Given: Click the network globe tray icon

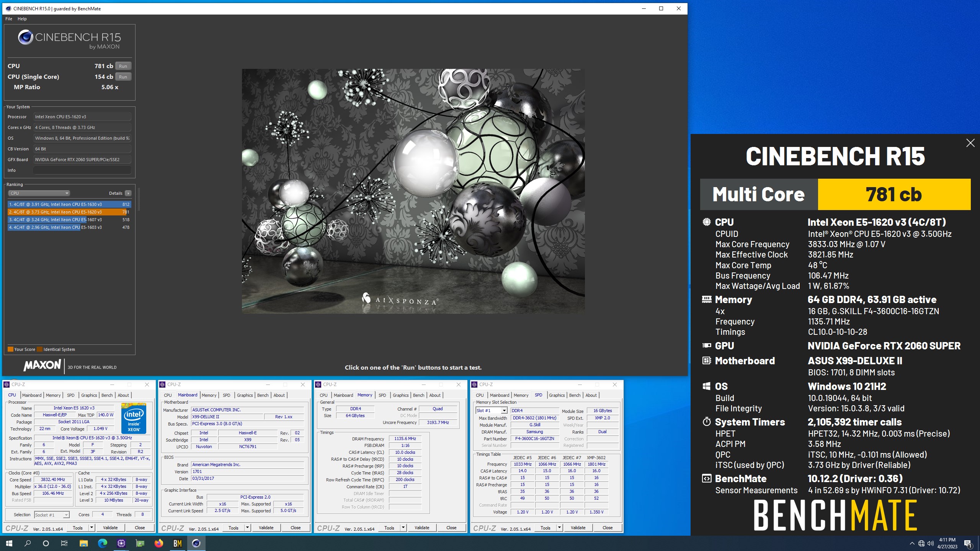Looking at the screenshot, I should 921,543.
